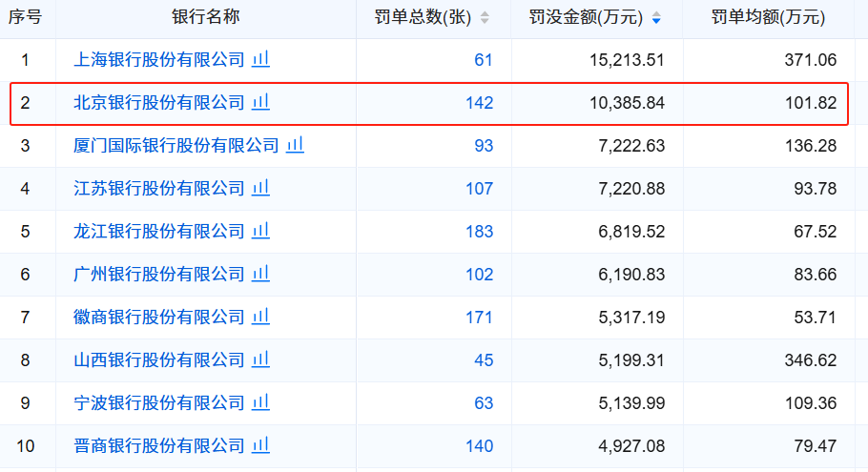
Task: Click the 序号 column header
Action: (25, 17)
